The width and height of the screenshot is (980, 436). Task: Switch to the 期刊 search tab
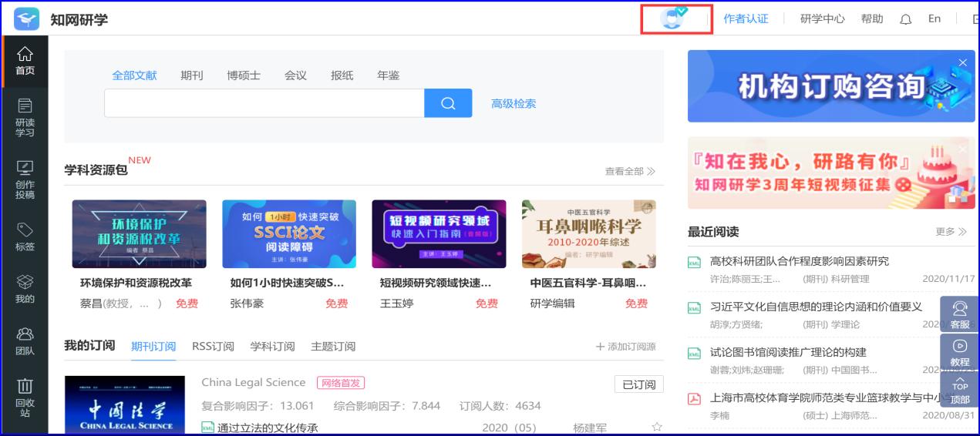(192, 75)
